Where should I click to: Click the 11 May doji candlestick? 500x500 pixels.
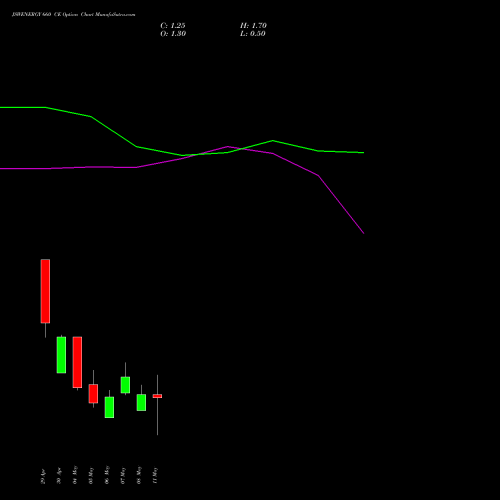[157, 396]
